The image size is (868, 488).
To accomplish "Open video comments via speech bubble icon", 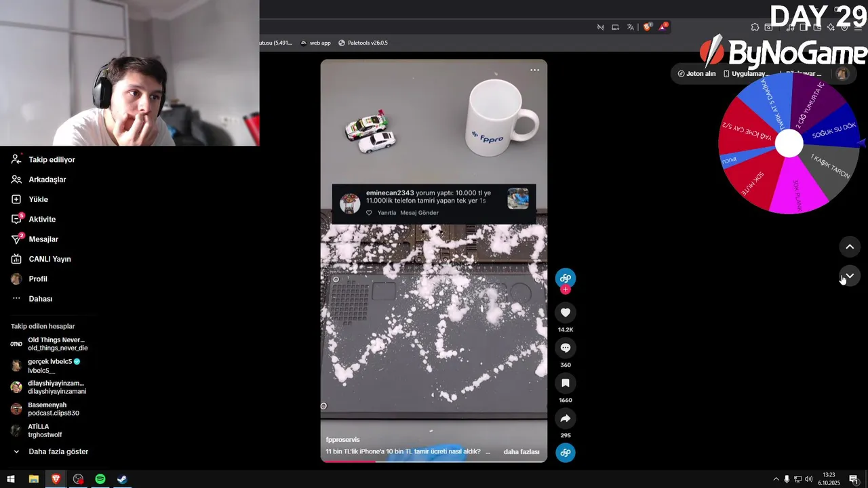I will pyautogui.click(x=566, y=348).
